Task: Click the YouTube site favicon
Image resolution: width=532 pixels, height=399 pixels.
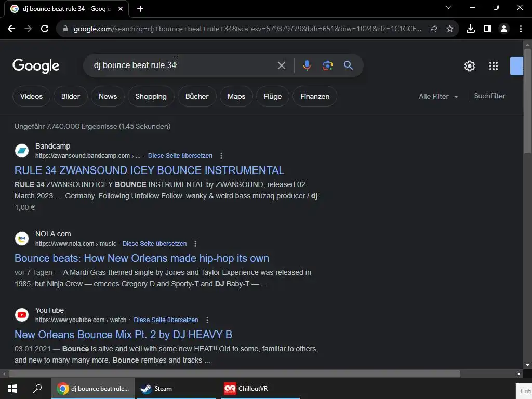Action: pyautogui.click(x=22, y=315)
